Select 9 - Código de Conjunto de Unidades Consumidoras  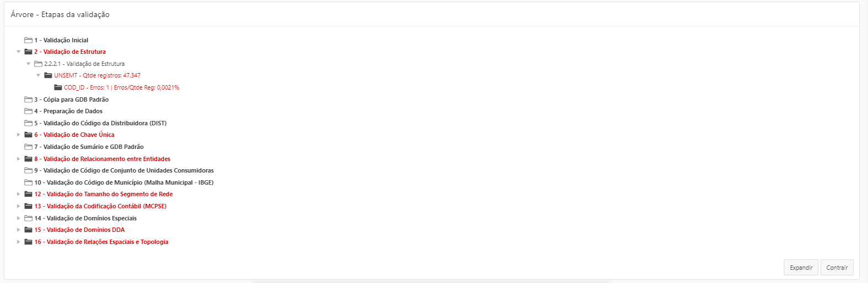[x=124, y=170]
